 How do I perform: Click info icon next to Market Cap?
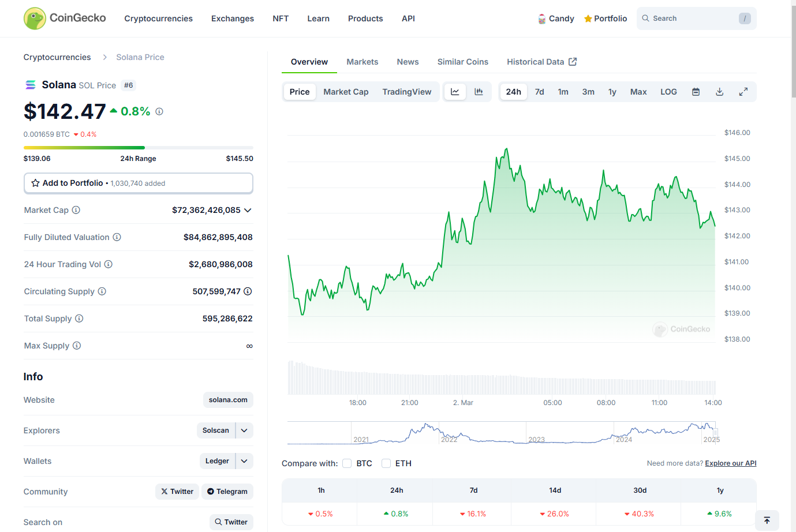pyautogui.click(x=76, y=210)
